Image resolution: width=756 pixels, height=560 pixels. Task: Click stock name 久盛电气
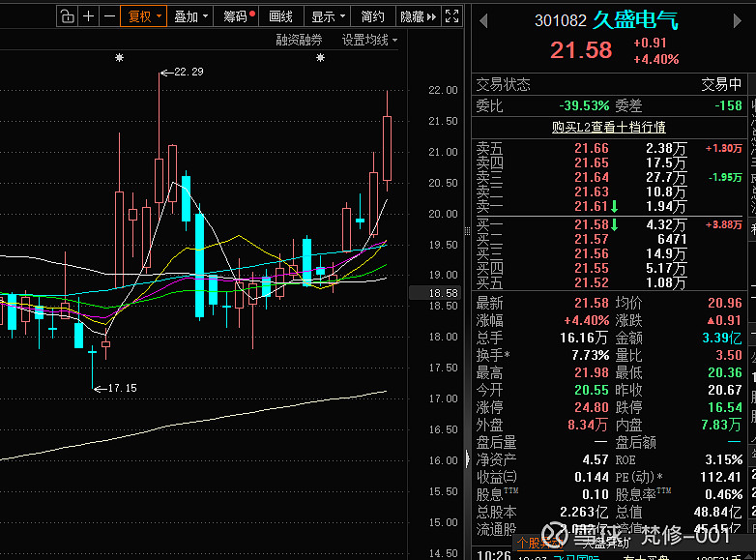[x=635, y=20]
